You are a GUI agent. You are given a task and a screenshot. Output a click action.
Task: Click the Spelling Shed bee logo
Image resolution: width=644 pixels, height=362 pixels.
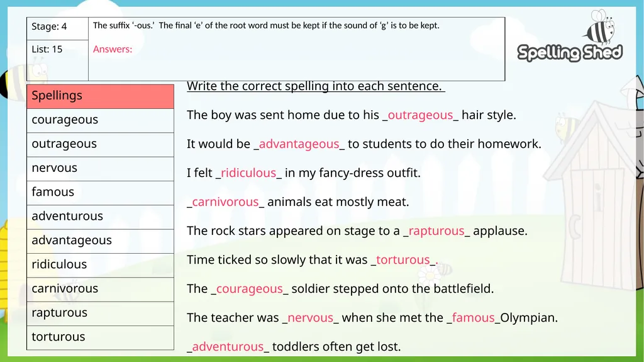(570, 36)
